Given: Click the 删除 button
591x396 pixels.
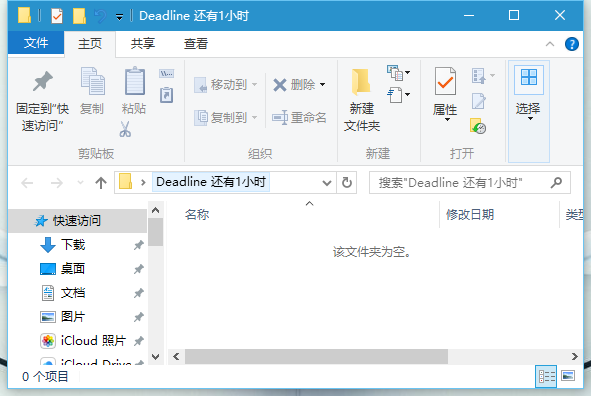Looking at the screenshot, I should coord(294,84).
